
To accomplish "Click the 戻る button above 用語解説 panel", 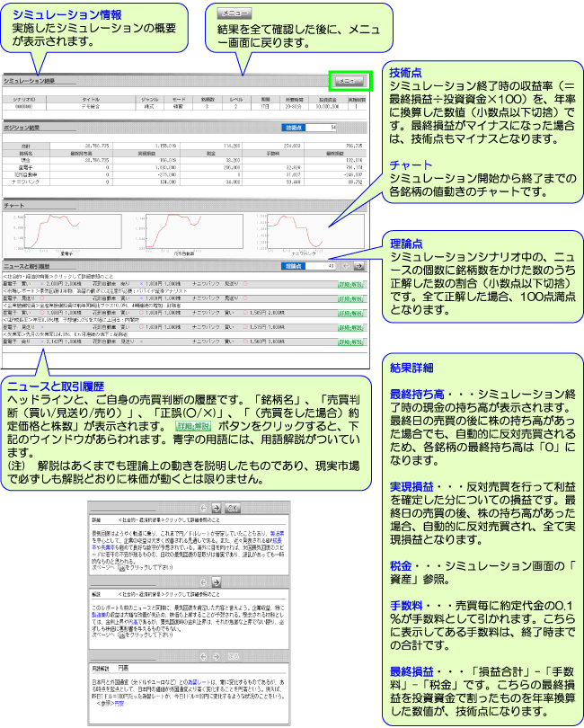I will click(233, 656).
